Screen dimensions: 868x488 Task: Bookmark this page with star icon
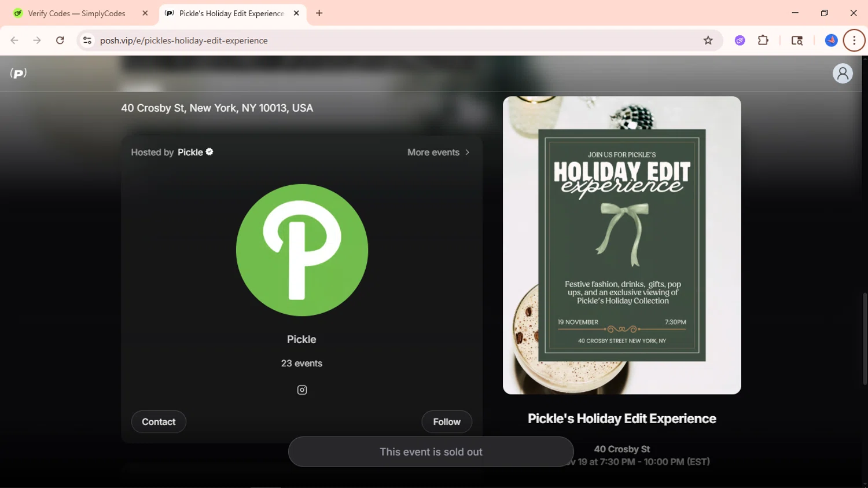pos(708,41)
